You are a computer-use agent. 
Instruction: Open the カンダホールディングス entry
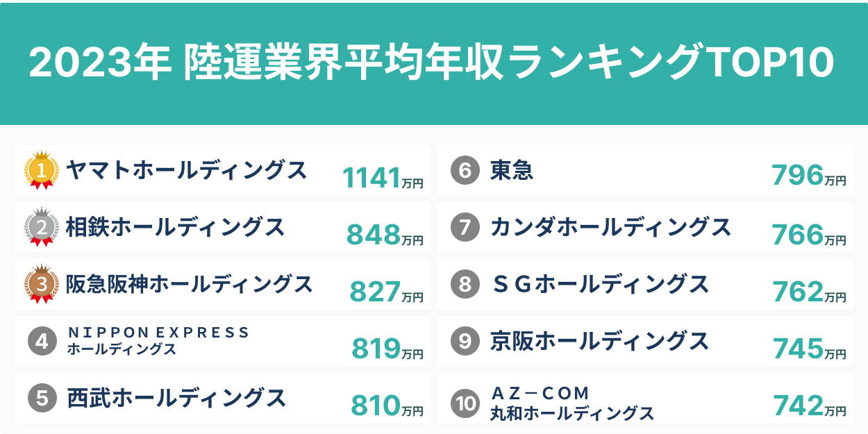pos(610,227)
